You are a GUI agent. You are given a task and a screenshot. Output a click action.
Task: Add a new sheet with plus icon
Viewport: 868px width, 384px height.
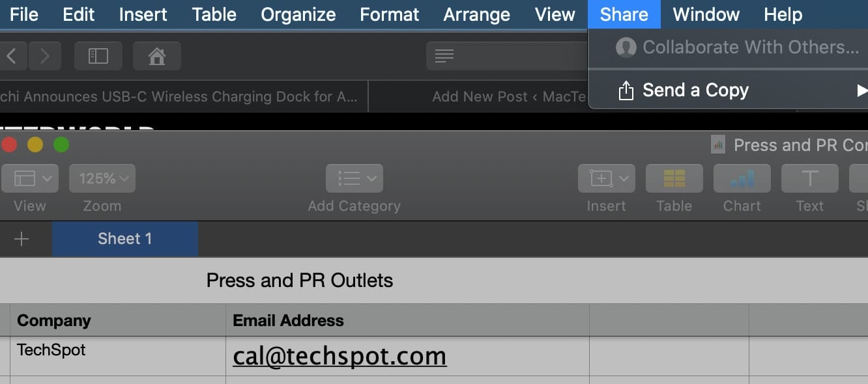coord(22,240)
